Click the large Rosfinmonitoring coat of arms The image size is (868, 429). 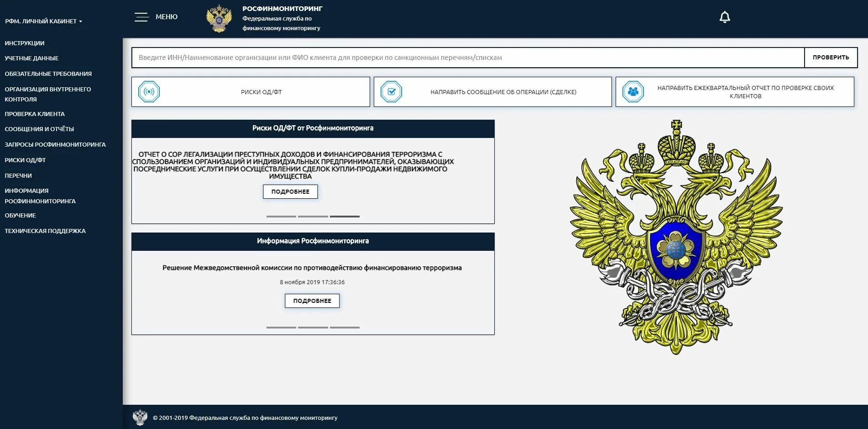click(x=676, y=237)
